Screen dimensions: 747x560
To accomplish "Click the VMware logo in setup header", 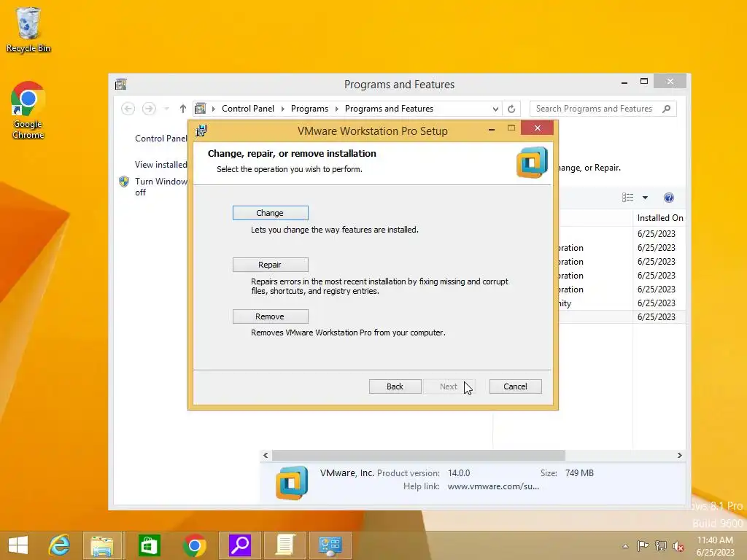I will coord(532,163).
